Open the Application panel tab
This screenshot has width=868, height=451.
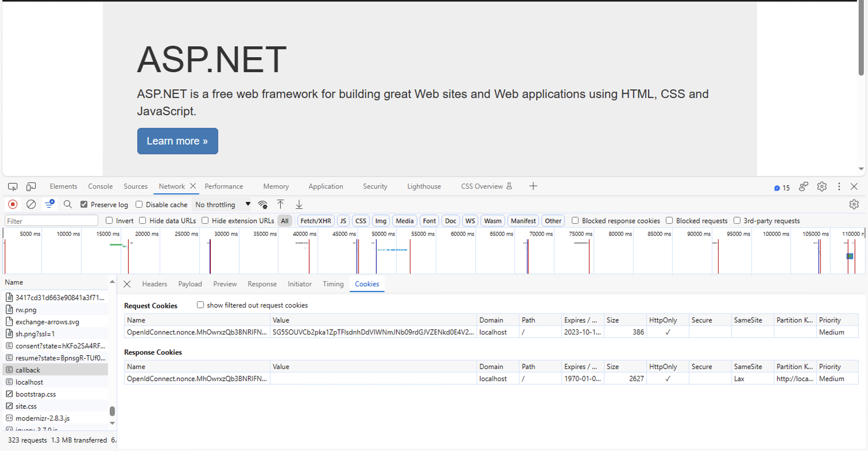tap(325, 186)
